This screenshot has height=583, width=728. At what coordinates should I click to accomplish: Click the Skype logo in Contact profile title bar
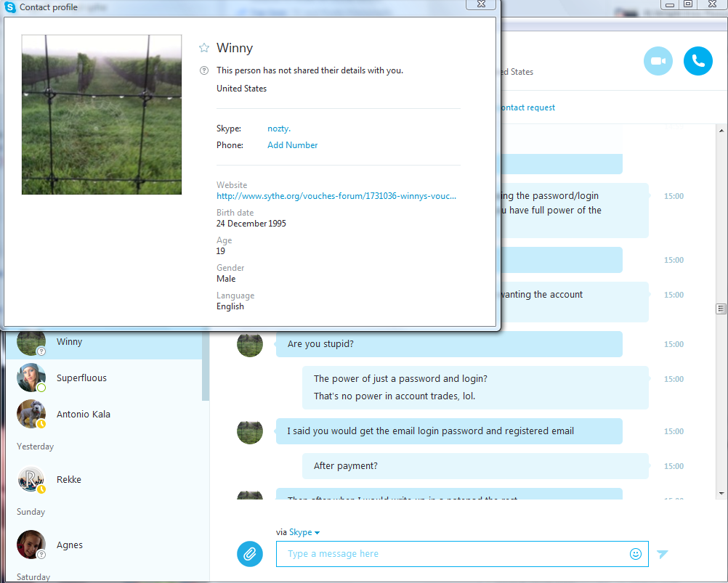pyautogui.click(x=9, y=7)
